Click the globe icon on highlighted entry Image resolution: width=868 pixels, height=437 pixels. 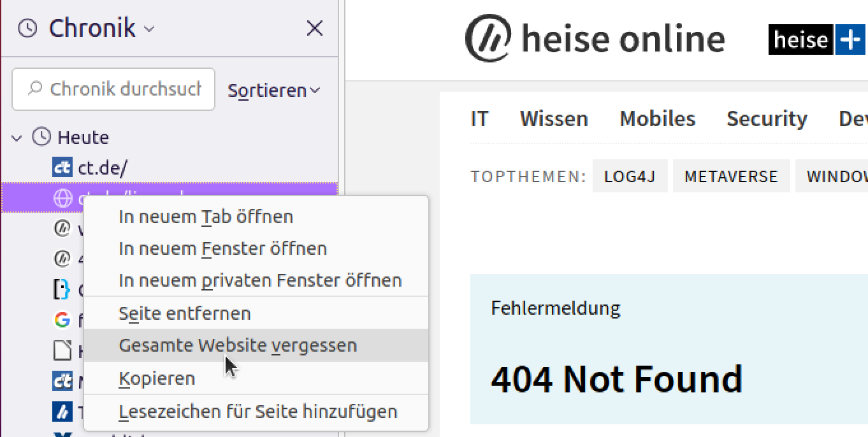click(x=62, y=199)
